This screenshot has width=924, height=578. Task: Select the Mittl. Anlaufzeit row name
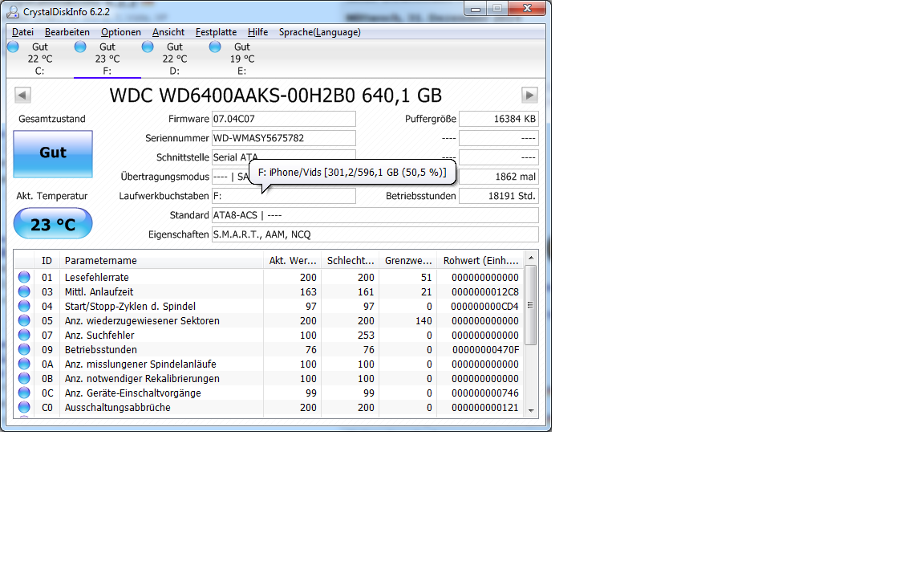coord(99,291)
